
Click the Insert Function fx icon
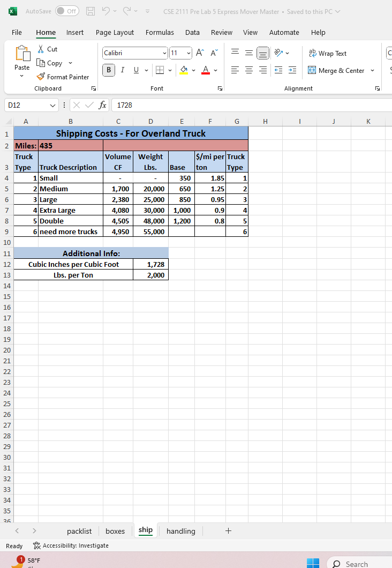(102, 105)
